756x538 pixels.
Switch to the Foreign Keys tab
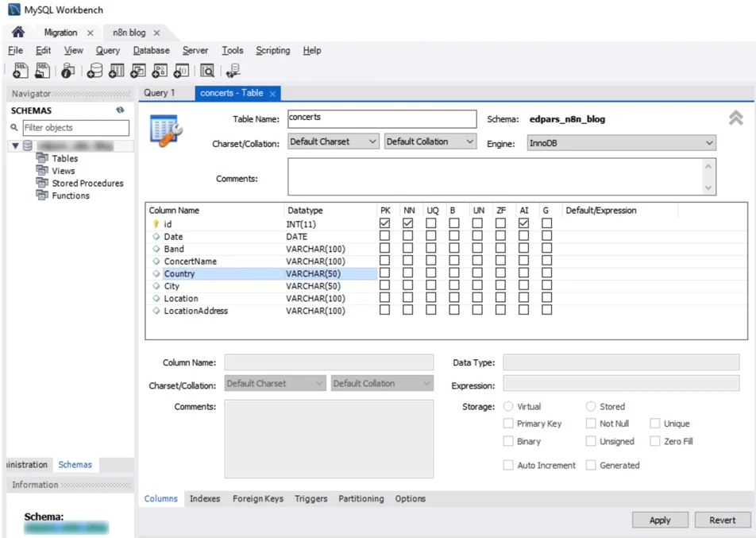pos(258,498)
